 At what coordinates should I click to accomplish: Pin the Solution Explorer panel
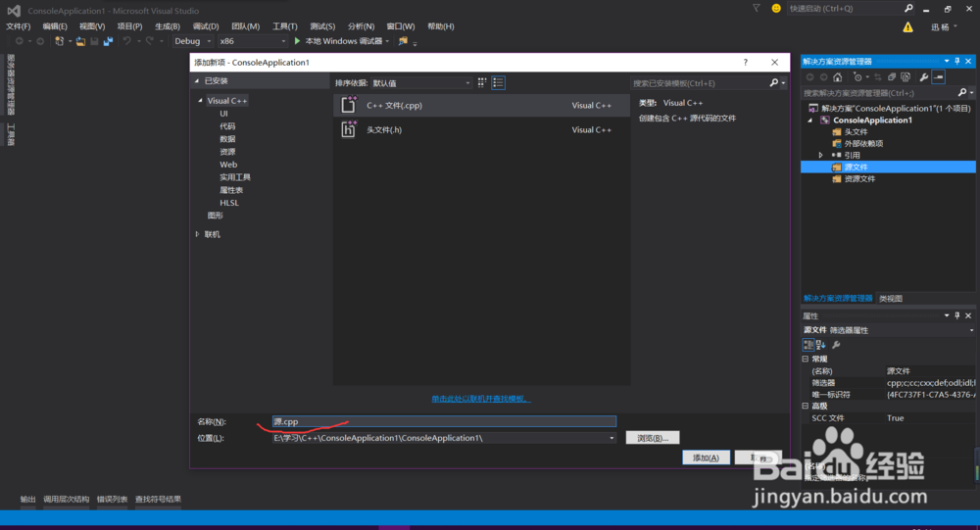point(956,62)
